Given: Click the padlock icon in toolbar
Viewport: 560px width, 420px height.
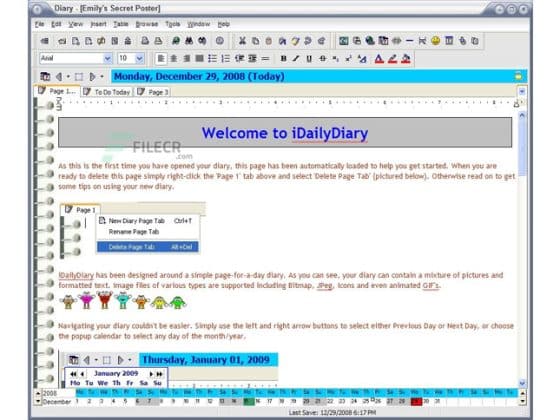Looking at the screenshot, I should coord(128,41).
